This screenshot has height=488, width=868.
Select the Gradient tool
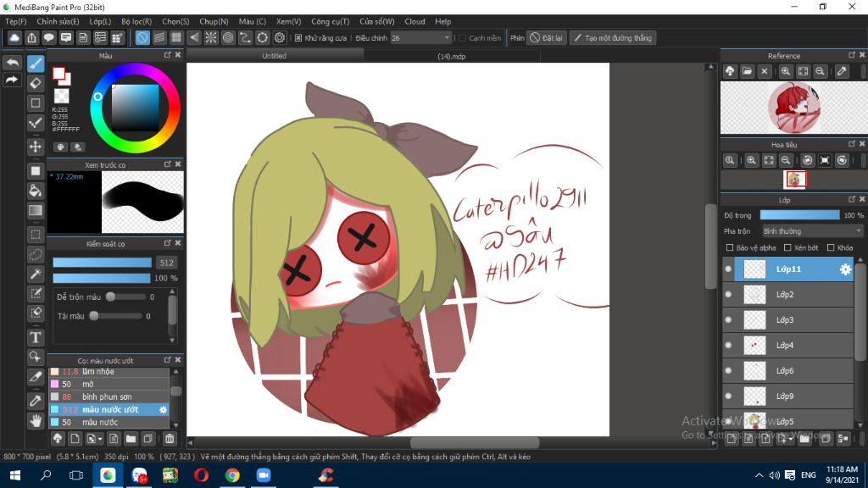click(36, 210)
